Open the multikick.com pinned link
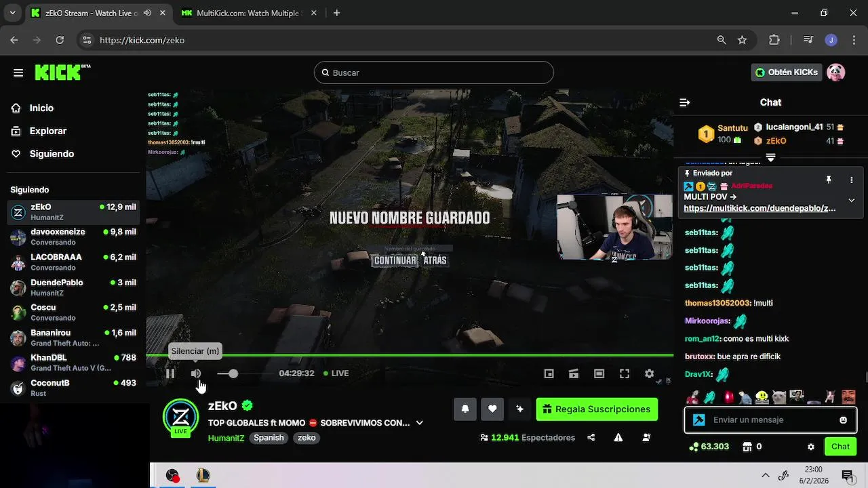The image size is (868, 488). point(759,208)
